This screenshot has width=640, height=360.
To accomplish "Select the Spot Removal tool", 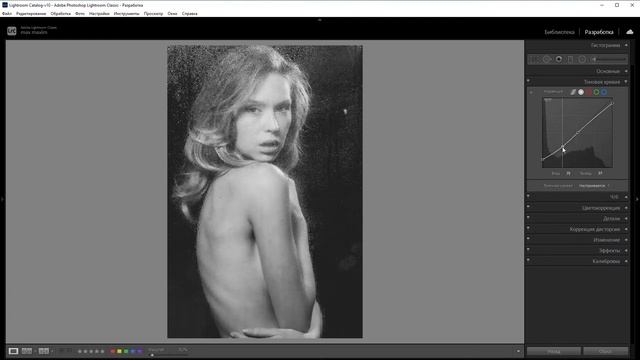I will [547, 59].
